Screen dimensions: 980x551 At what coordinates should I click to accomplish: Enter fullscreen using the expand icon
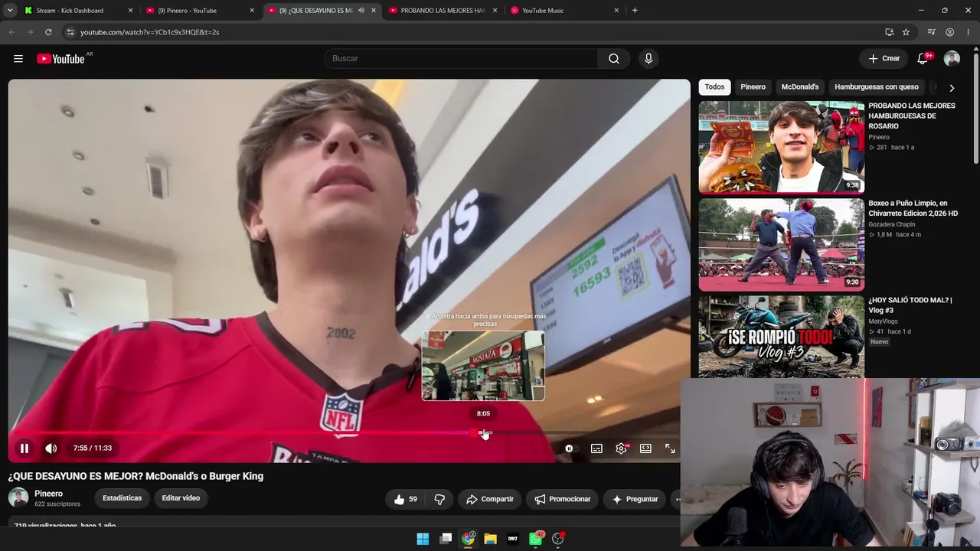(670, 448)
